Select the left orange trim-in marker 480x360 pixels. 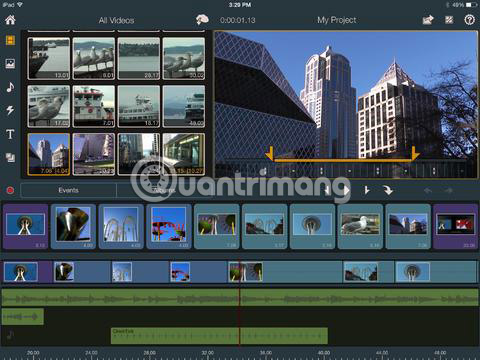270,153
